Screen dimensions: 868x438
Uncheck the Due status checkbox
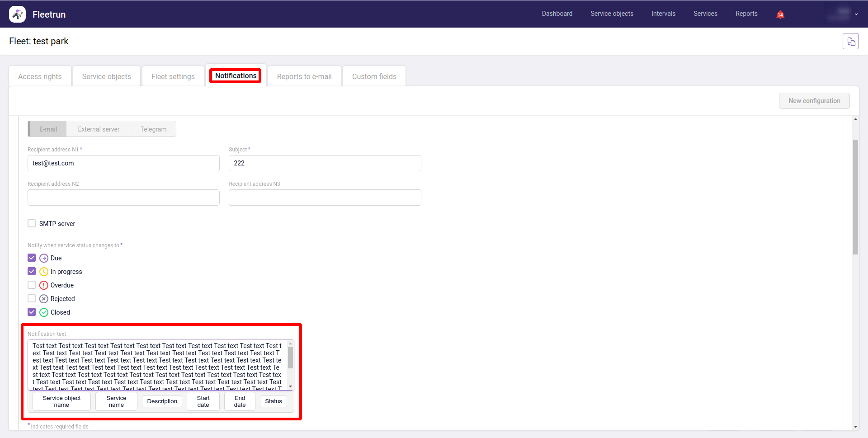32,258
